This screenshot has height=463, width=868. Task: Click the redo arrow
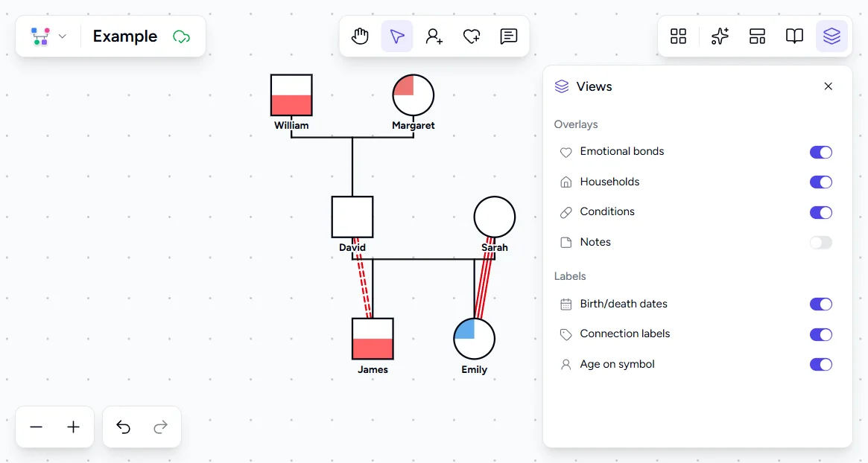coord(160,427)
